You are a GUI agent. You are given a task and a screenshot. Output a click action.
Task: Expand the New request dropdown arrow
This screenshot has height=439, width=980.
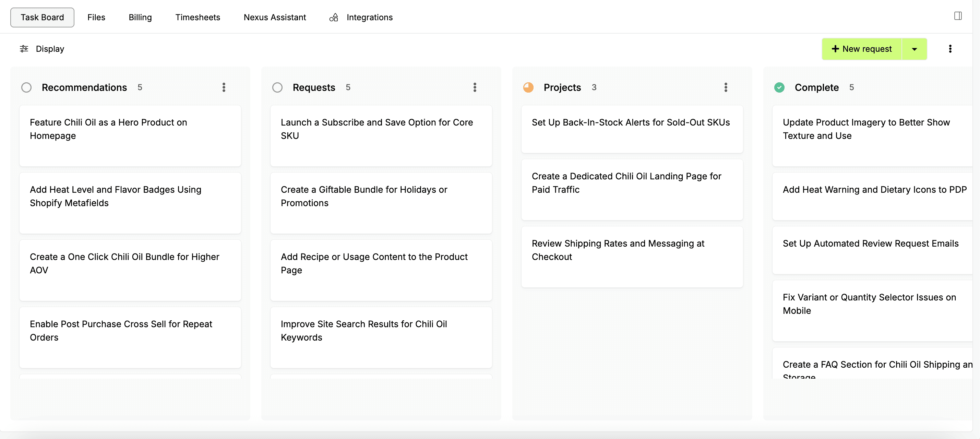[x=914, y=49]
